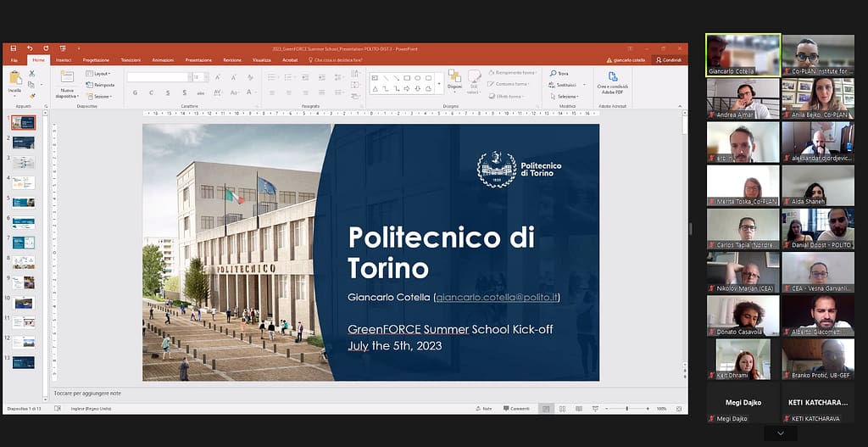Toggle the Note button in status bar

[484, 408]
